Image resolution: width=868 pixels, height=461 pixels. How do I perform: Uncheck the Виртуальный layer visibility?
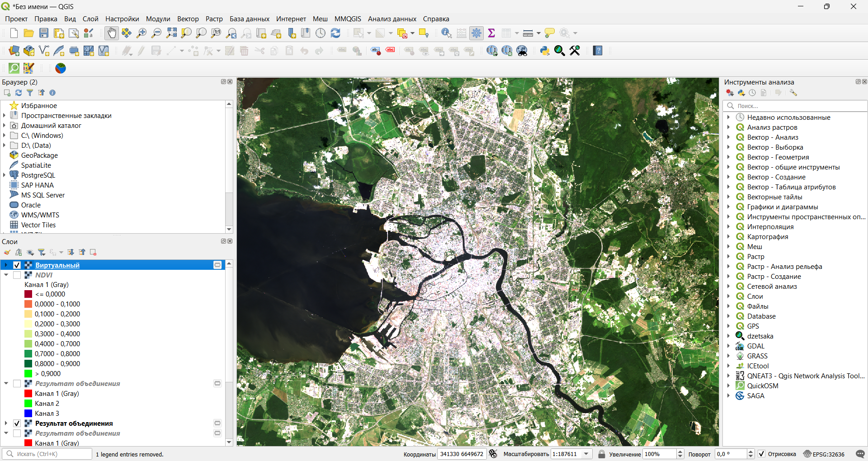click(x=17, y=265)
